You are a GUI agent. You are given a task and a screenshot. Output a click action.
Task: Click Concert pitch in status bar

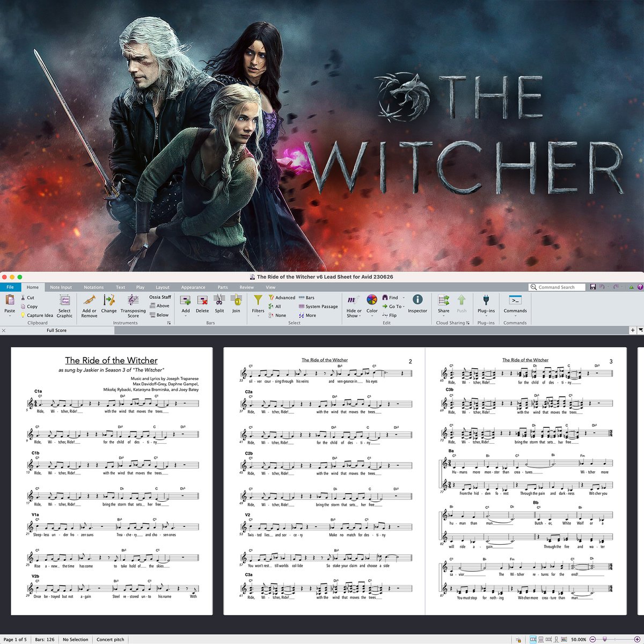(x=111, y=639)
